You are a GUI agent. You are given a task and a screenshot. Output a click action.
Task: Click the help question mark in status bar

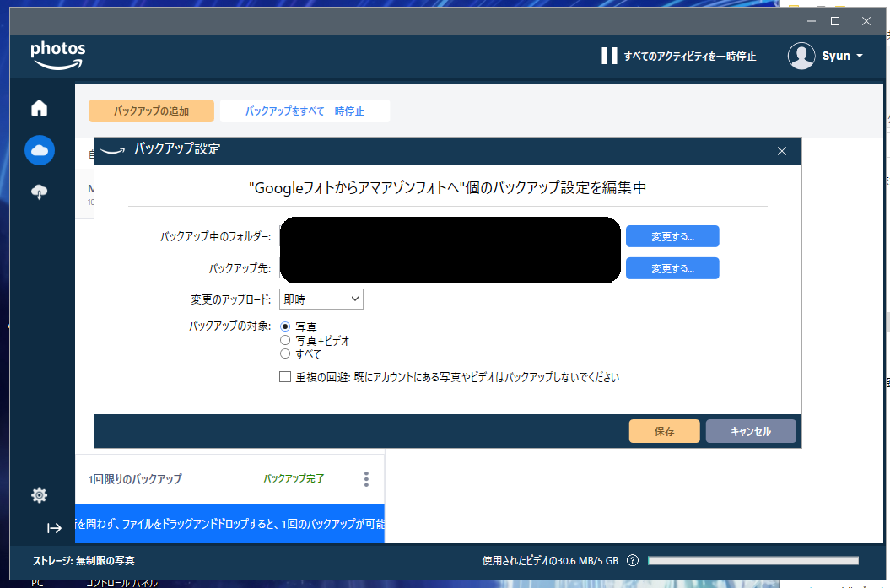point(633,561)
